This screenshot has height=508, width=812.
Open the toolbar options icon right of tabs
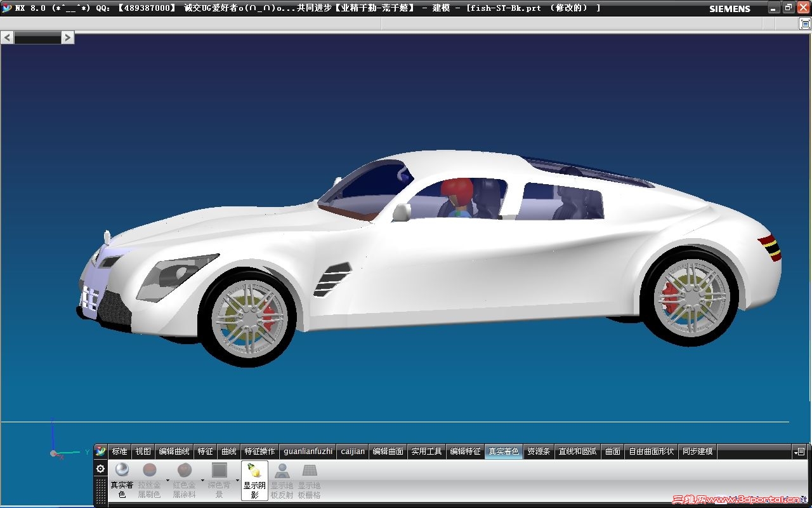(x=800, y=451)
